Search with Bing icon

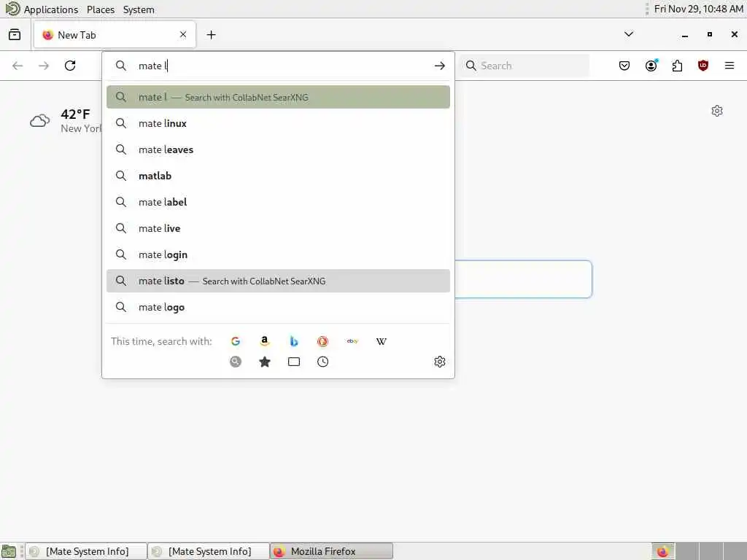[294, 341]
